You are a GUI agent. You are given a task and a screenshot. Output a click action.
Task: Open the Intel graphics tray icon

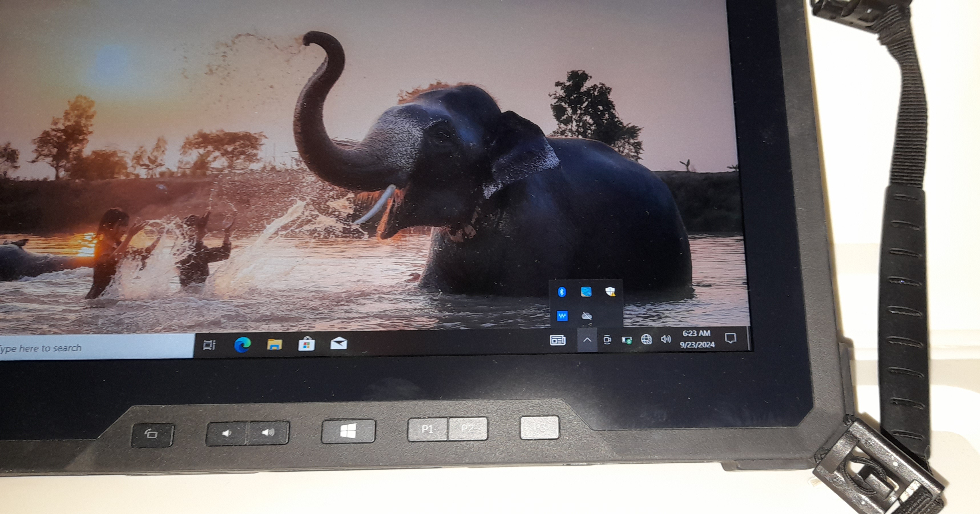pos(586,292)
